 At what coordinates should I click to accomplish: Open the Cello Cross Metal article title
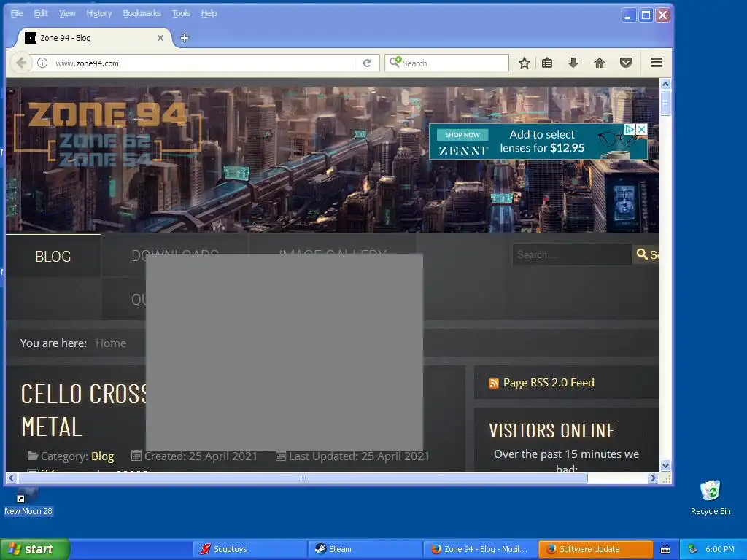click(x=84, y=411)
